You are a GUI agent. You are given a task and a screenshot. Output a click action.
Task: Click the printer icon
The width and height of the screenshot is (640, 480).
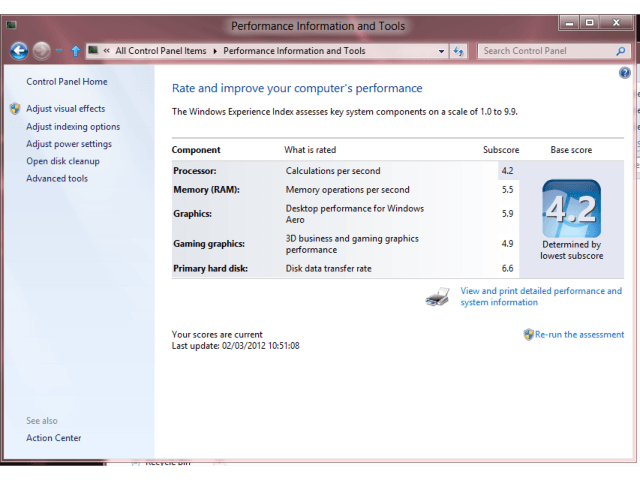pos(437,297)
